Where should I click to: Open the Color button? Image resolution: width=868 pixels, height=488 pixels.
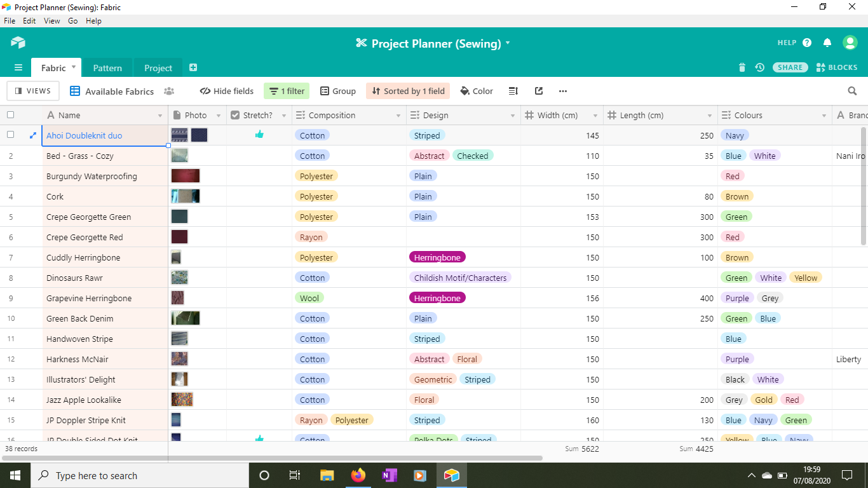[x=477, y=91]
